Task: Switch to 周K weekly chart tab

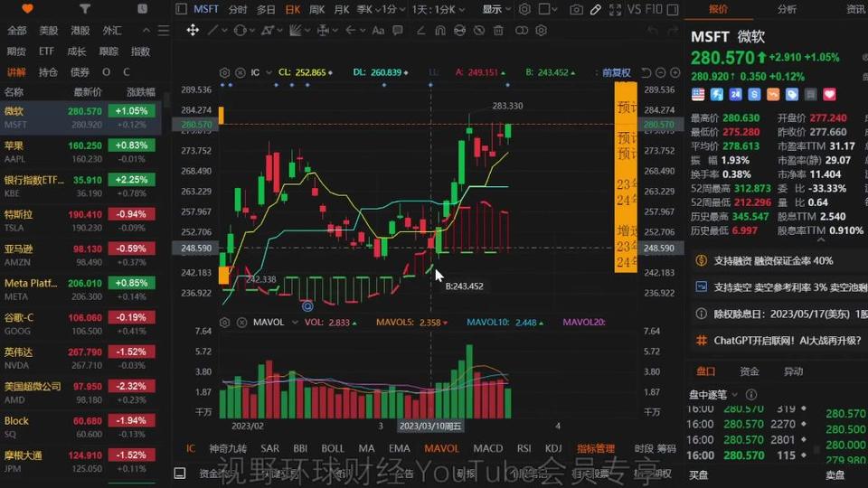Action: (316, 9)
